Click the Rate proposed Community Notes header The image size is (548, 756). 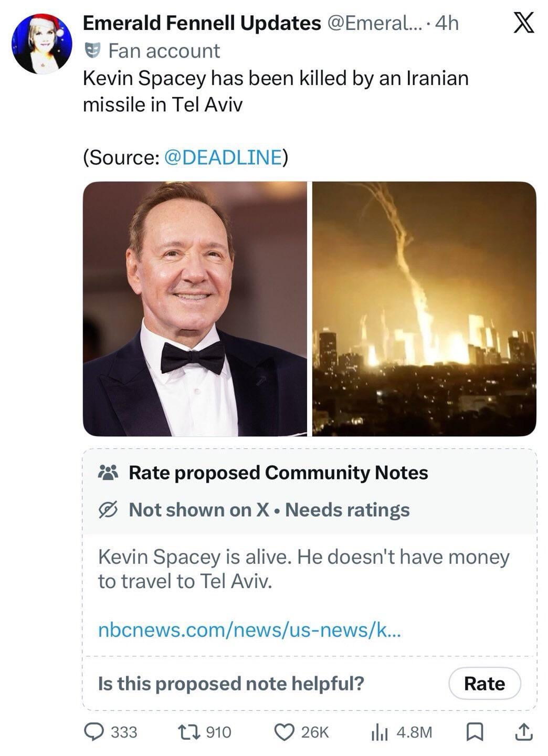278,473
